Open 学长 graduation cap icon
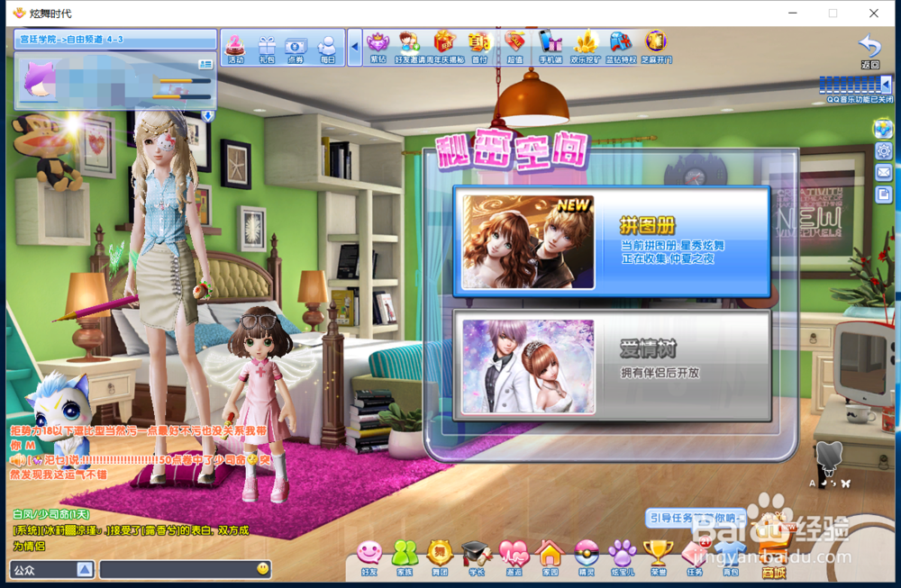 [477, 558]
